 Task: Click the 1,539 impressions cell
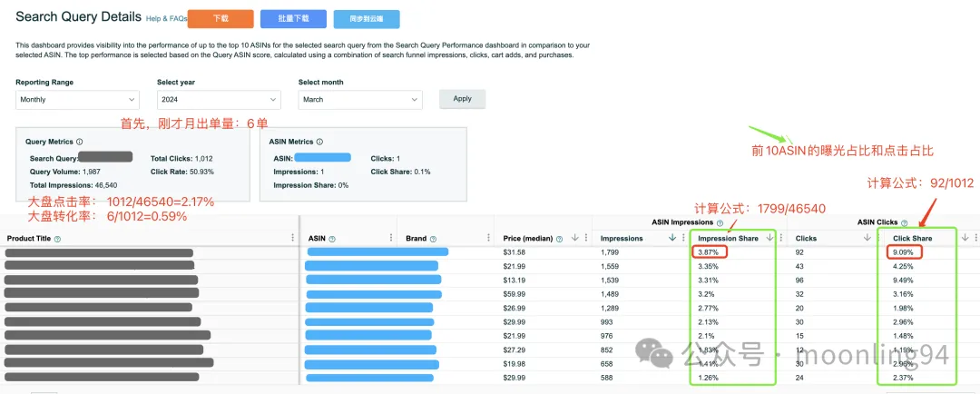610,281
